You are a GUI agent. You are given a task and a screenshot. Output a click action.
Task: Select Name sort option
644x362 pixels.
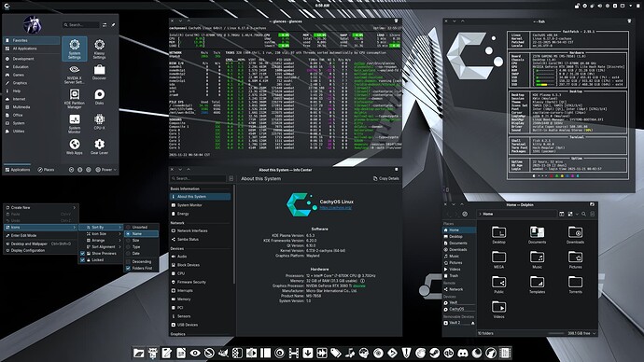coord(141,233)
